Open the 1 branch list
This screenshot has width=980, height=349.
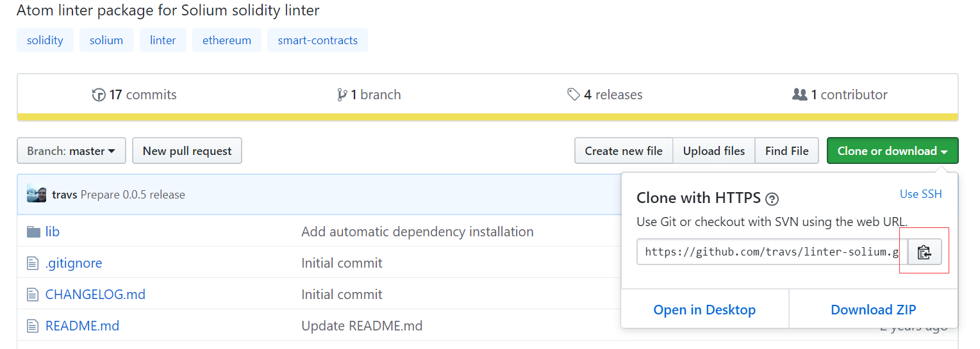click(369, 95)
